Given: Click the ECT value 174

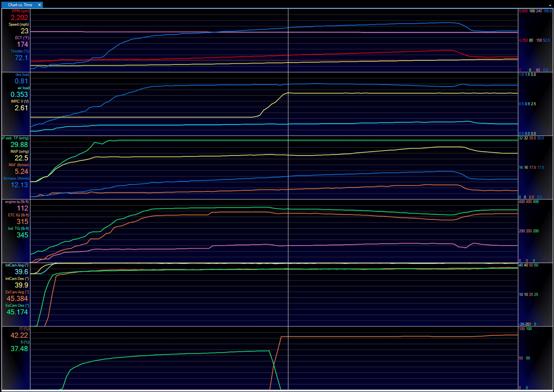Looking at the screenshot, I should [x=22, y=44].
